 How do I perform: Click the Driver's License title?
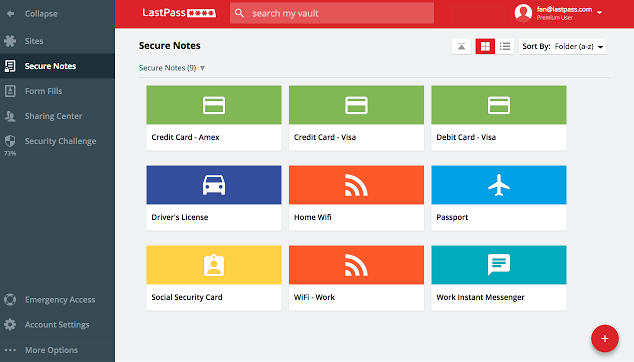(180, 217)
